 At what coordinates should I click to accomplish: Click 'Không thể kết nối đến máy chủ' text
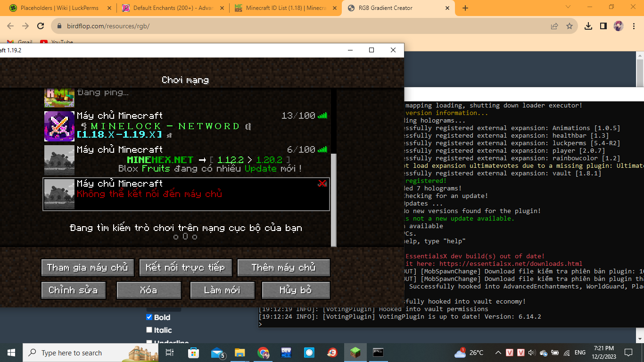(x=149, y=194)
